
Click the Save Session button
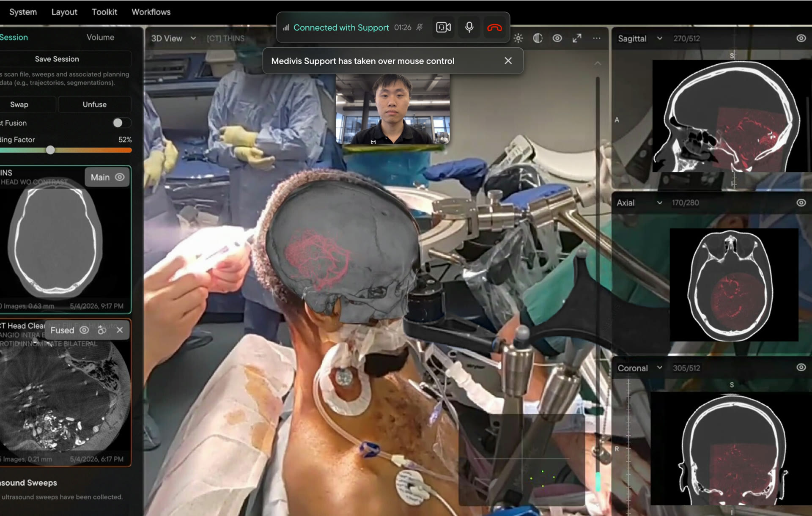(57, 59)
